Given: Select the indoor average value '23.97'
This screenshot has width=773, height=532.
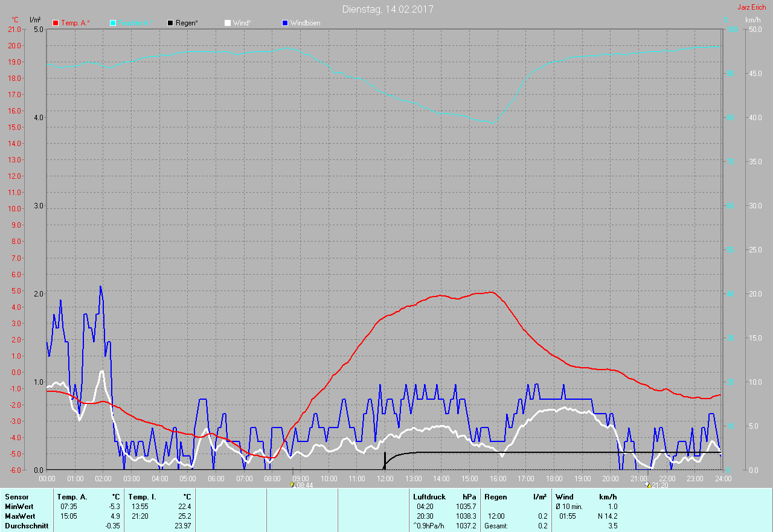Looking at the screenshot, I should tap(182, 526).
